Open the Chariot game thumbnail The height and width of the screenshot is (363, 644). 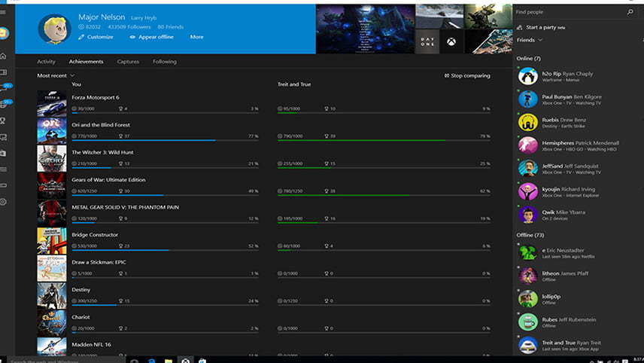(x=52, y=323)
